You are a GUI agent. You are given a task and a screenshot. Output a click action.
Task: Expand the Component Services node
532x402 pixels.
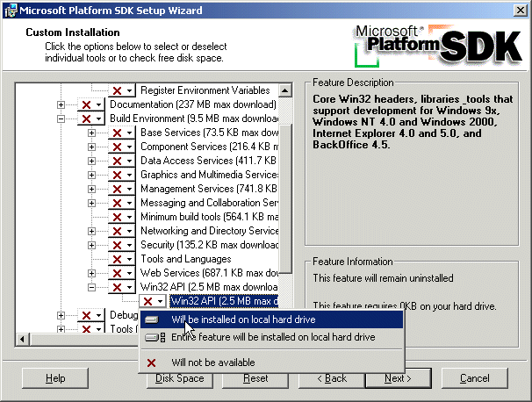tap(91, 147)
